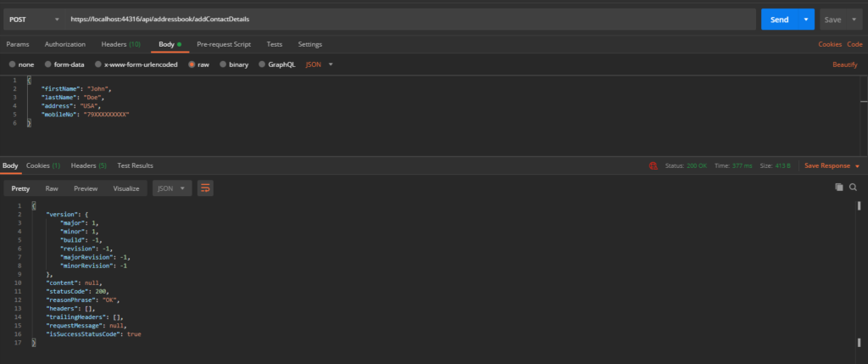
Task: Open the response Cookies (1) tab
Action: (x=43, y=165)
